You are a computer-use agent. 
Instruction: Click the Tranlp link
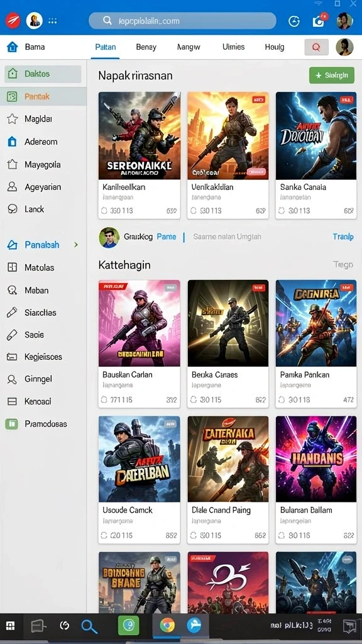click(343, 236)
